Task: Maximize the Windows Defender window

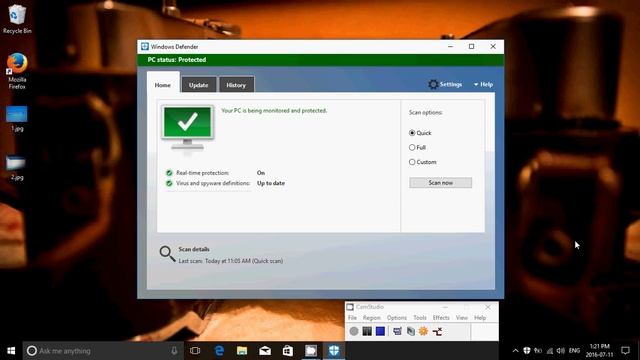Action: click(471, 47)
